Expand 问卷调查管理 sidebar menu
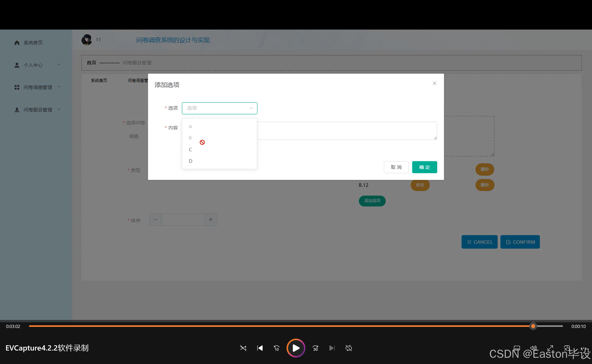Screen dimensions: 592x364 37,87
